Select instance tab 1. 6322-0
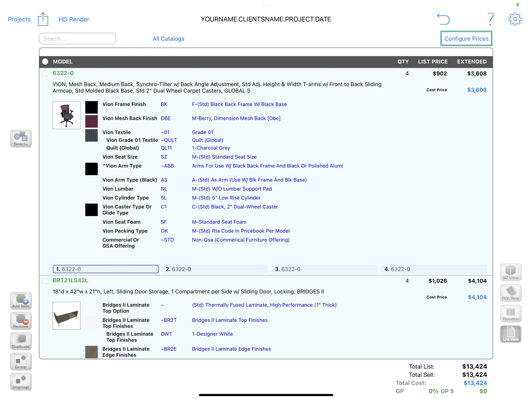This screenshot has width=532, height=399. pyautogui.click(x=106, y=269)
